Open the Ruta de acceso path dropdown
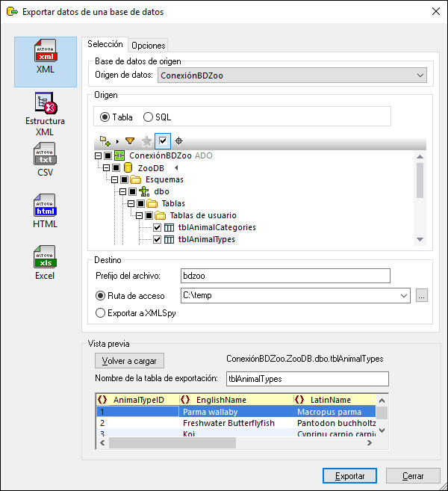The width and height of the screenshot is (448, 491). point(404,295)
